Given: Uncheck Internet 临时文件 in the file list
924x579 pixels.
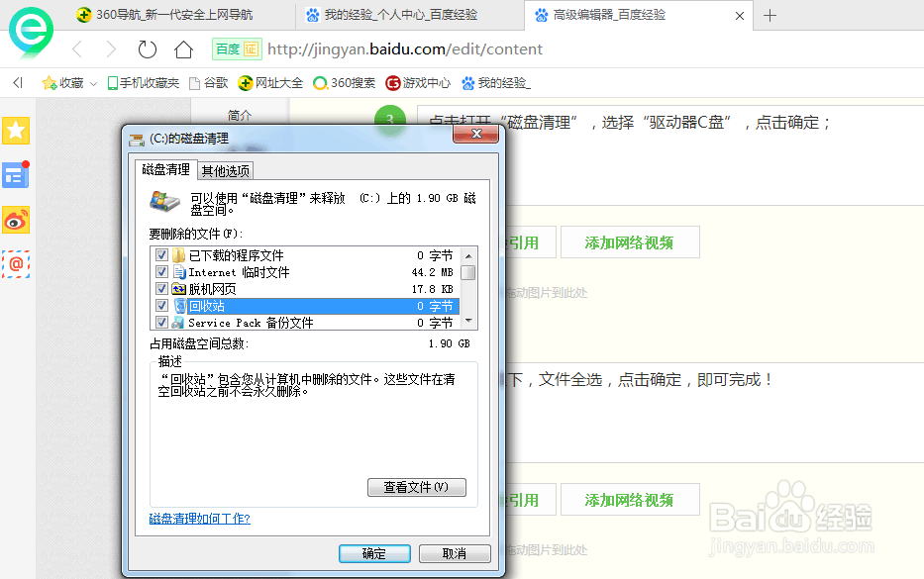Looking at the screenshot, I should (x=161, y=271).
